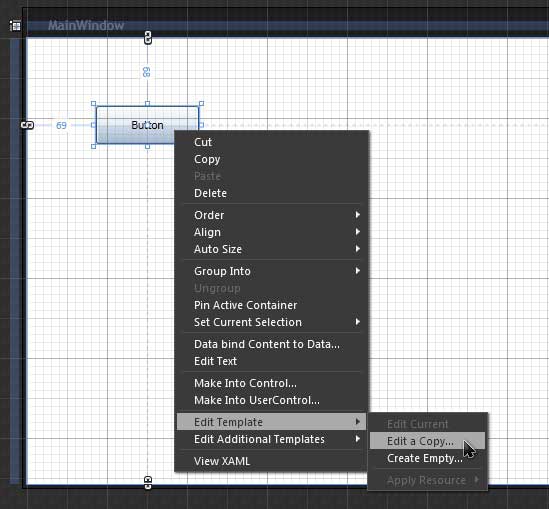Viewport: 549px width, 509px height.
Task: Toggle the bottom margin chain-link lock
Action: (x=148, y=483)
